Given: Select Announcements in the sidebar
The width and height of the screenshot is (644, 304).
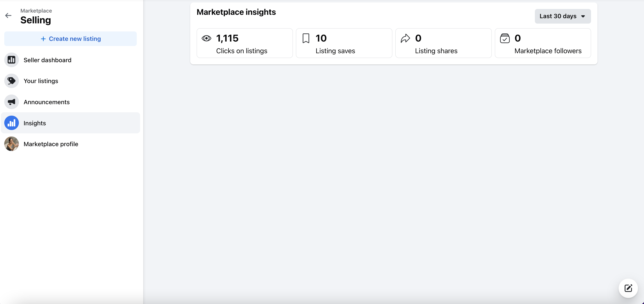Looking at the screenshot, I should pos(46,102).
